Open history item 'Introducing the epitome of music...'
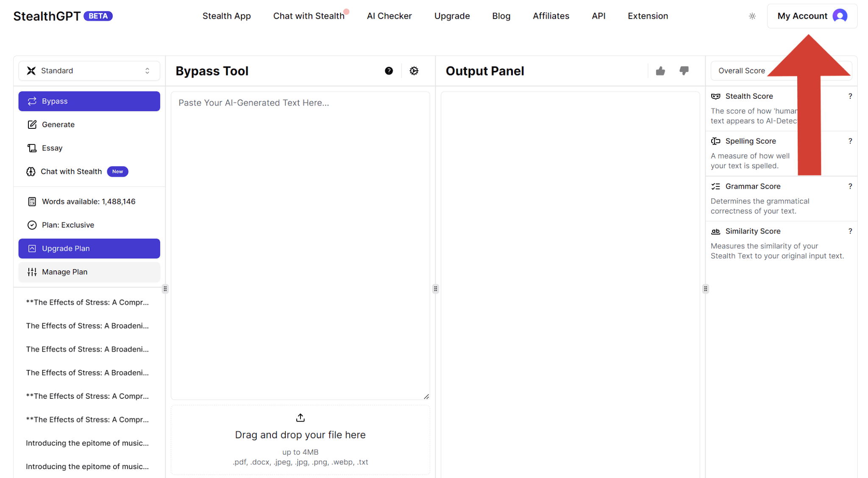Viewport: 868px width, 478px height. (87, 443)
